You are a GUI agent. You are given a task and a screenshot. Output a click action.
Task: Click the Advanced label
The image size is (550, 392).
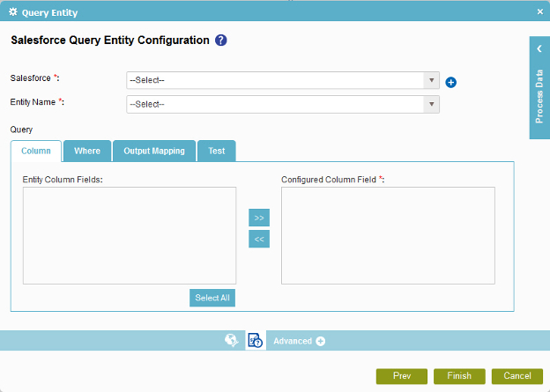click(293, 341)
